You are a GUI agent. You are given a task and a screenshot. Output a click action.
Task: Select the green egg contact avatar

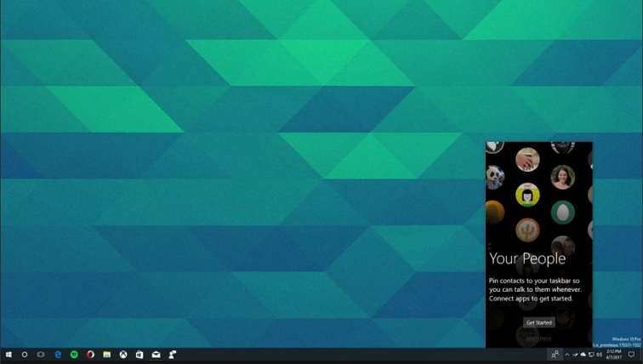[x=562, y=211]
